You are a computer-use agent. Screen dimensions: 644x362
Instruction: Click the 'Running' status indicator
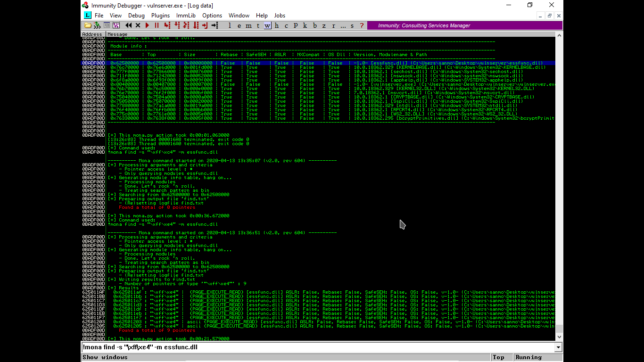[538, 357]
